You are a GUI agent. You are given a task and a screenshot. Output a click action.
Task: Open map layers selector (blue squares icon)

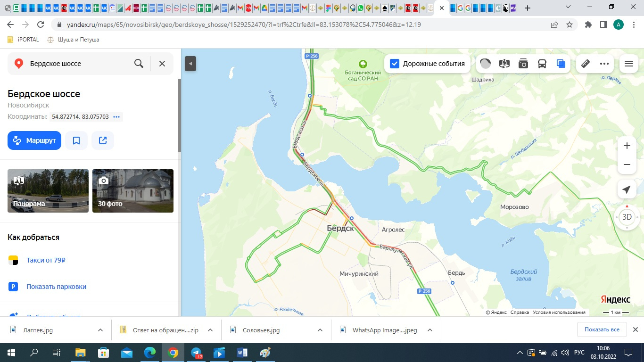[x=561, y=64]
